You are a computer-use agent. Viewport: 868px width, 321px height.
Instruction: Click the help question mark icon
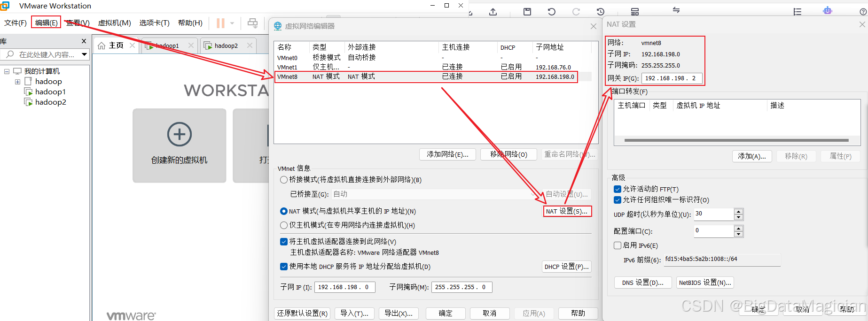863,12
